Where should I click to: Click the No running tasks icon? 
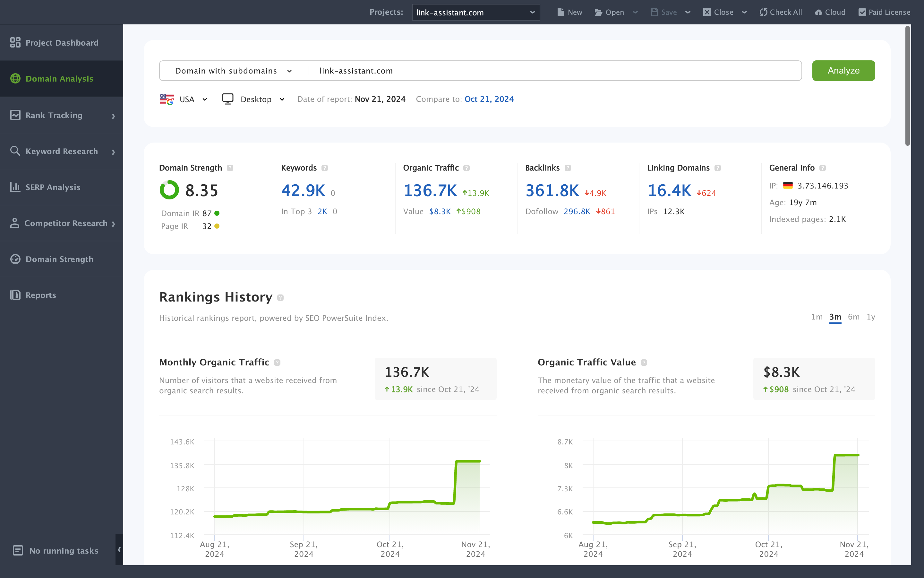coord(18,550)
